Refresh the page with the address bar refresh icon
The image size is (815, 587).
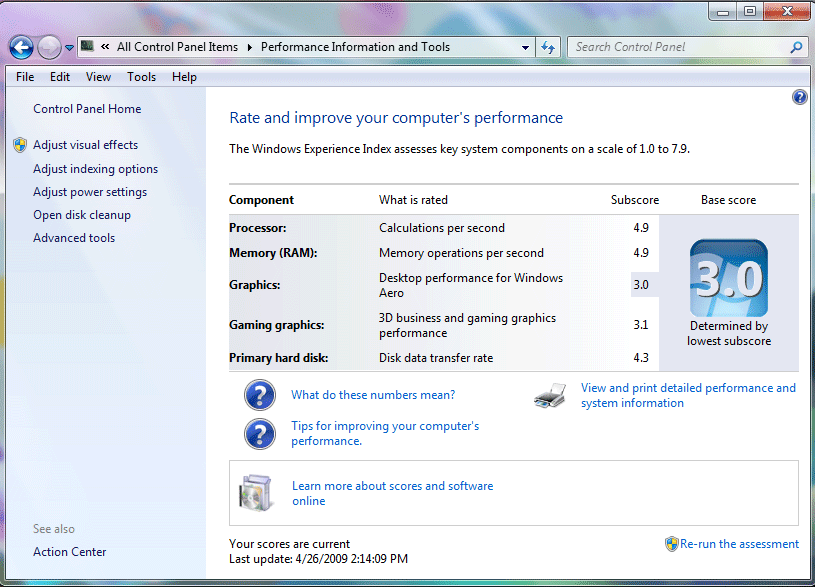click(548, 47)
